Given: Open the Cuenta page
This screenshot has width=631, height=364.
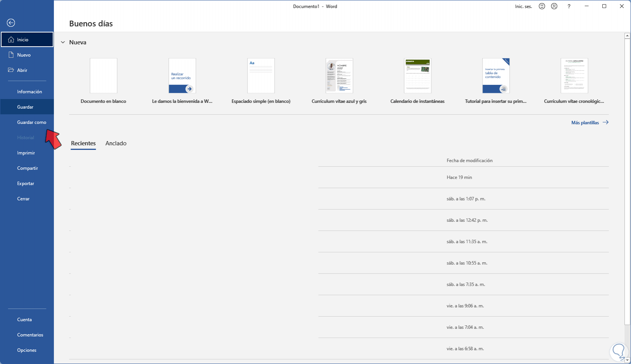Looking at the screenshot, I should tap(27, 320).
